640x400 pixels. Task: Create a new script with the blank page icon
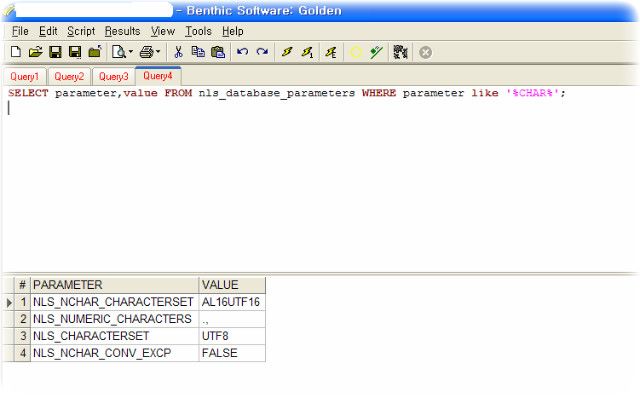(x=16, y=52)
